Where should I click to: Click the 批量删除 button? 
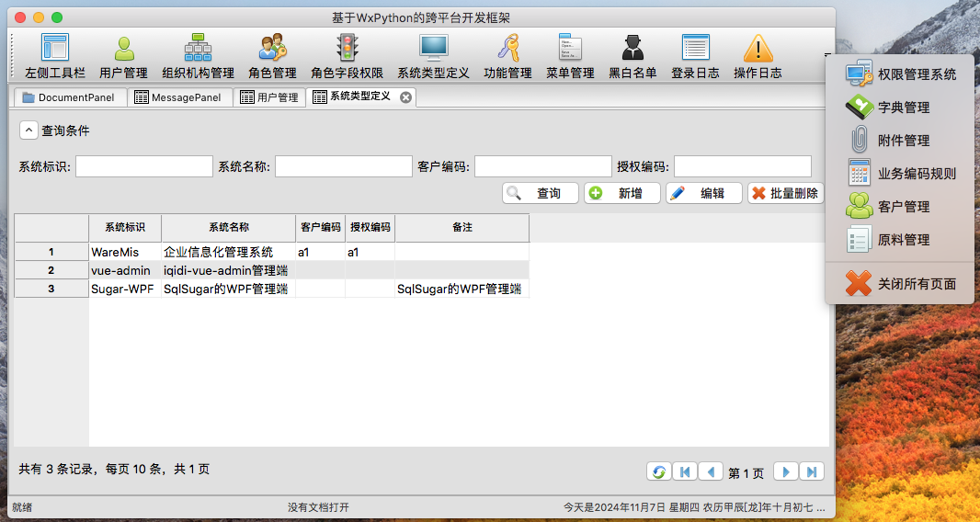tap(786, 193)
